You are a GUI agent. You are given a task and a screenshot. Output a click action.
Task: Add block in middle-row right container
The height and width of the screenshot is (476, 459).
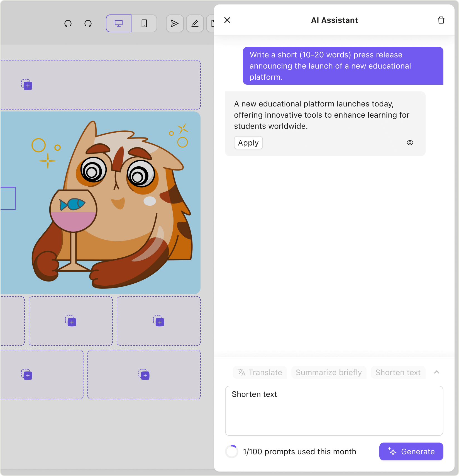coord(159,321)
